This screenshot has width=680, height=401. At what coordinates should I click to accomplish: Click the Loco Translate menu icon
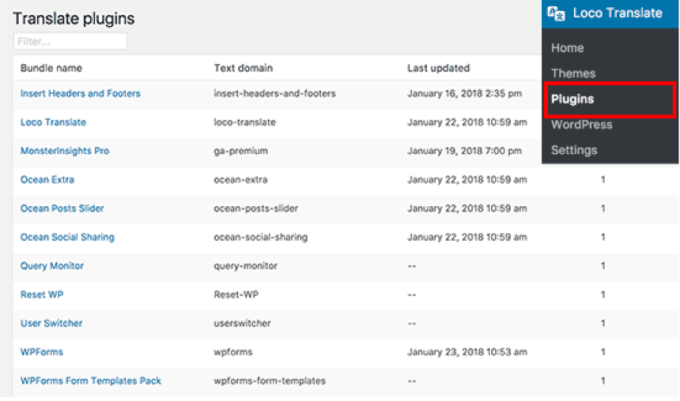[556, 13]
